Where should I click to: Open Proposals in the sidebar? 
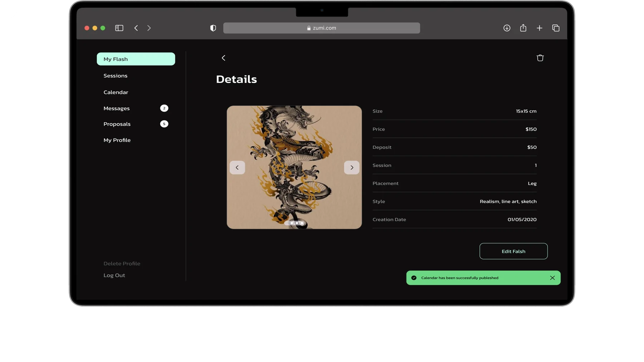[117, 124]
